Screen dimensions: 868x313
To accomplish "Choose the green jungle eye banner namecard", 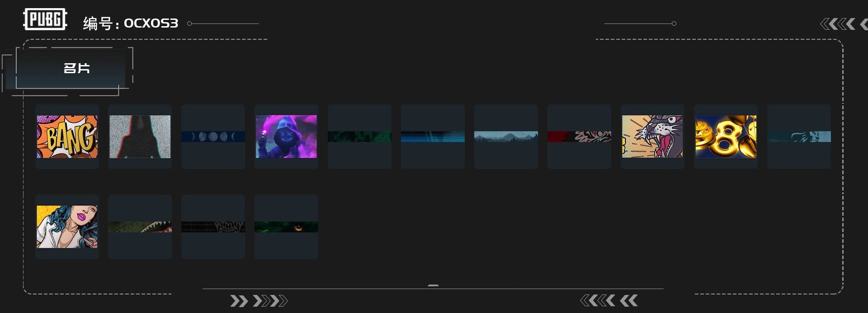I will 286,227.
